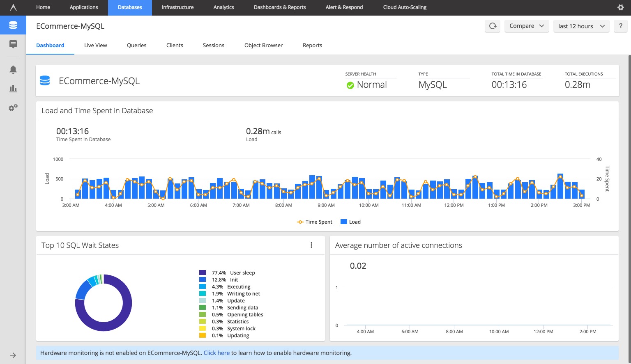Click the User sleep color swatch

coord(203,273)
